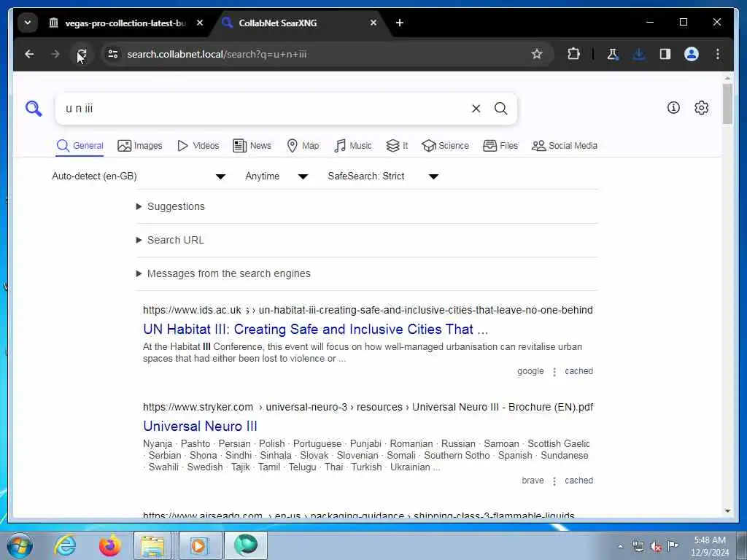The image size is (747, 560).
Task: Open the Windows Start menu
Action: (20, 545)
